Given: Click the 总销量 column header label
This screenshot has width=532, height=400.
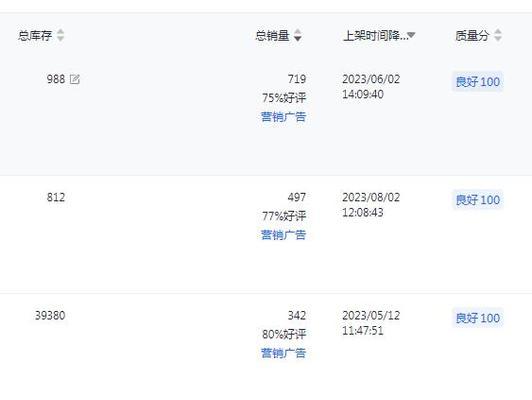Looking at the screenshot, I should 272,35.
